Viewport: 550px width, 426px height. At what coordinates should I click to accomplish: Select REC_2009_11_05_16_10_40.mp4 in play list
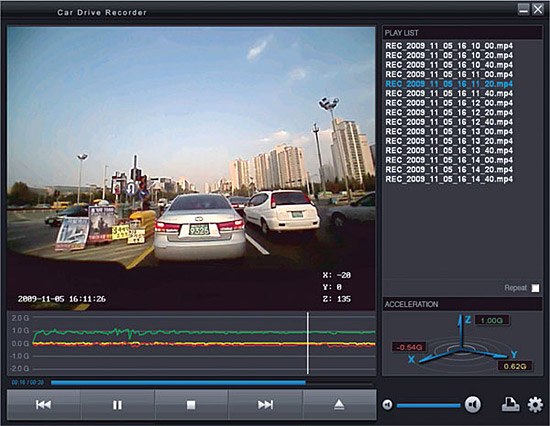pyautogui.click(x=449, y=65)
